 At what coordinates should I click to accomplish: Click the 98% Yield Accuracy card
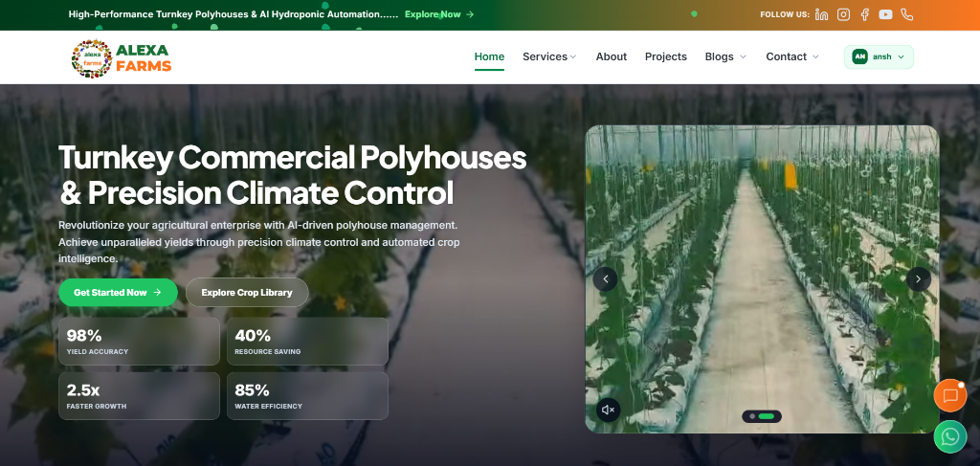(x=140, y=342)
